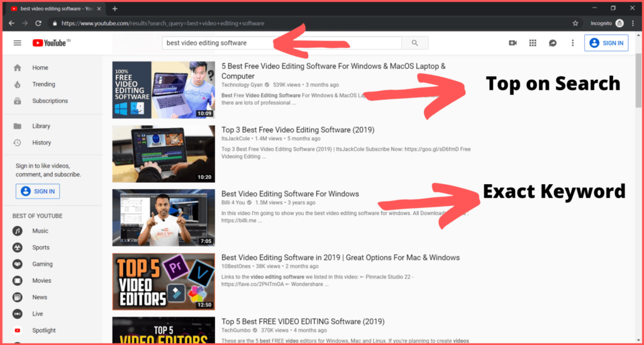The width and height of the screenshot is (644, 345).
Task: Visit the Billi 4 You channel
Action: [x=233, y=202]
